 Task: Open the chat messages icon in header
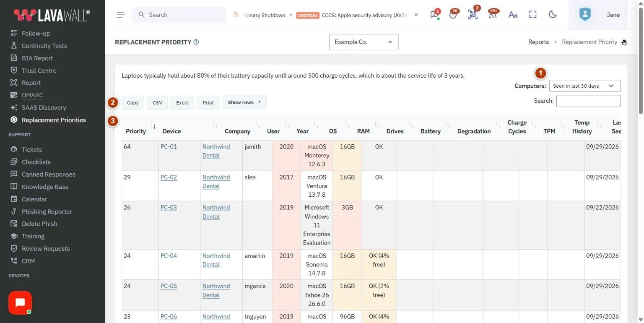(434, 15)
